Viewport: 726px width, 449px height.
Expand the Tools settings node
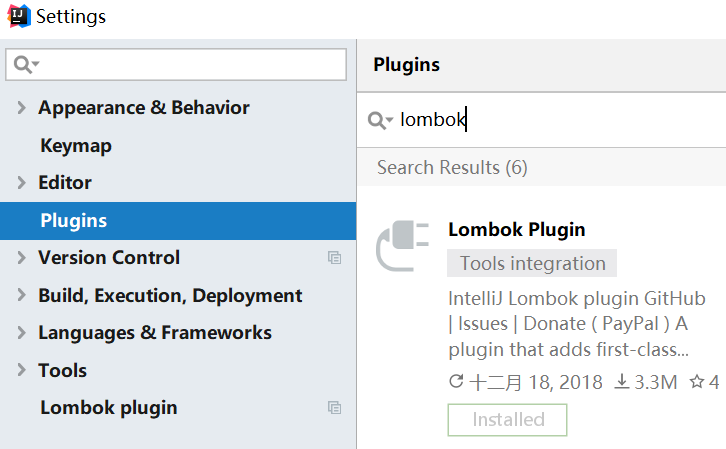21,371
